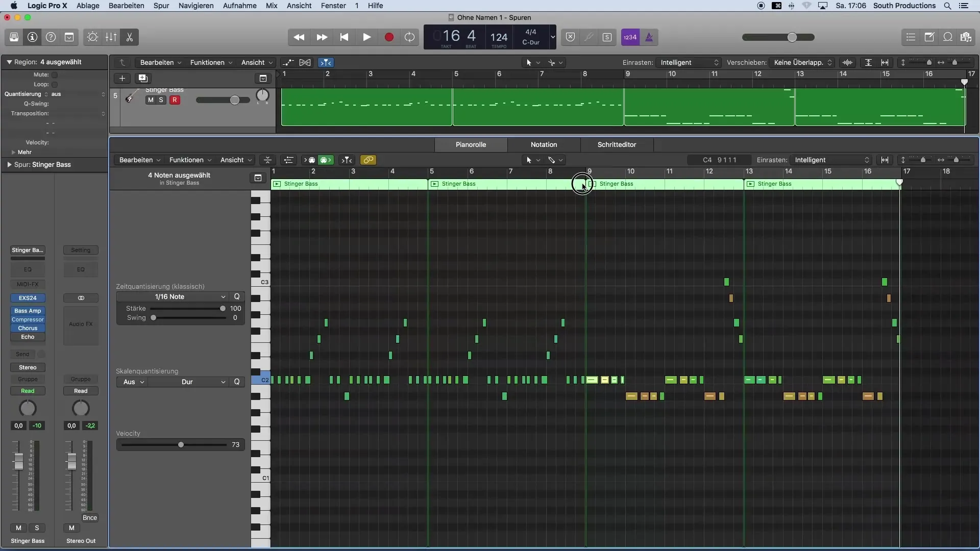Enable the Loop checkbox in Region inspector
This screenshot has width=980, height=551.
pyautogui.click(x=55, y=85)
